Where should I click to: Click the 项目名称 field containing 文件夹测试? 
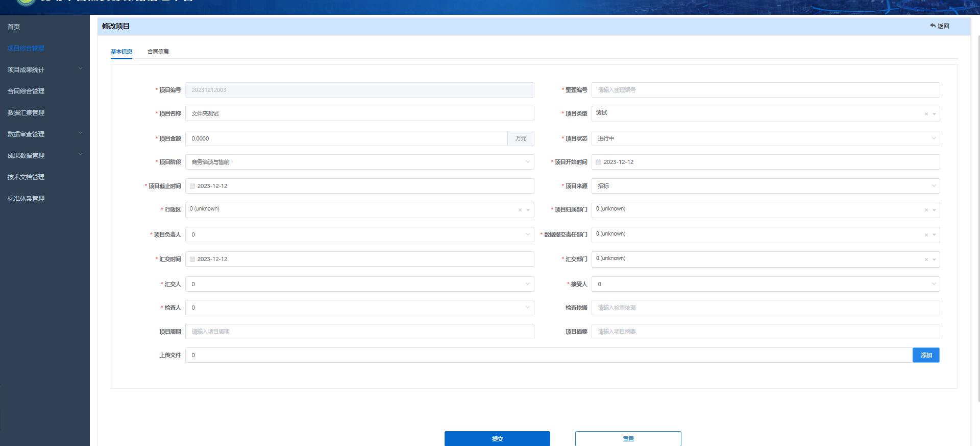click(x=359, y=113)
